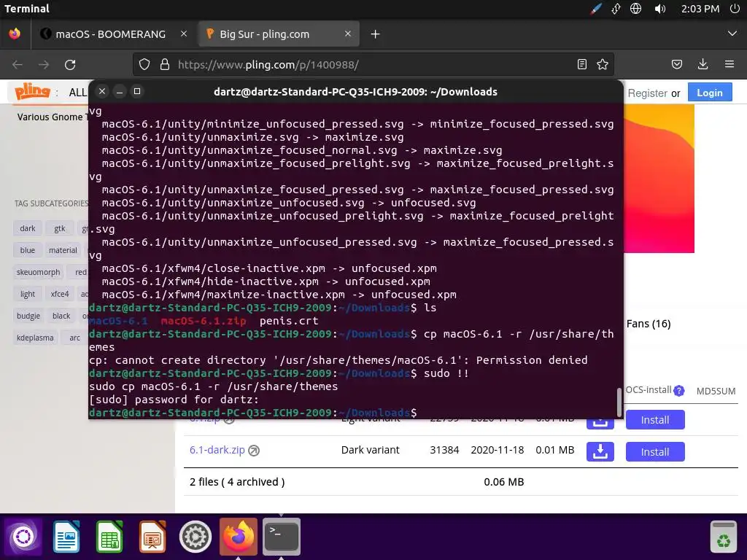The height and width of the screenshot is (560, 747).
Task: Select the gtk tag
Action: click(60, 228)
